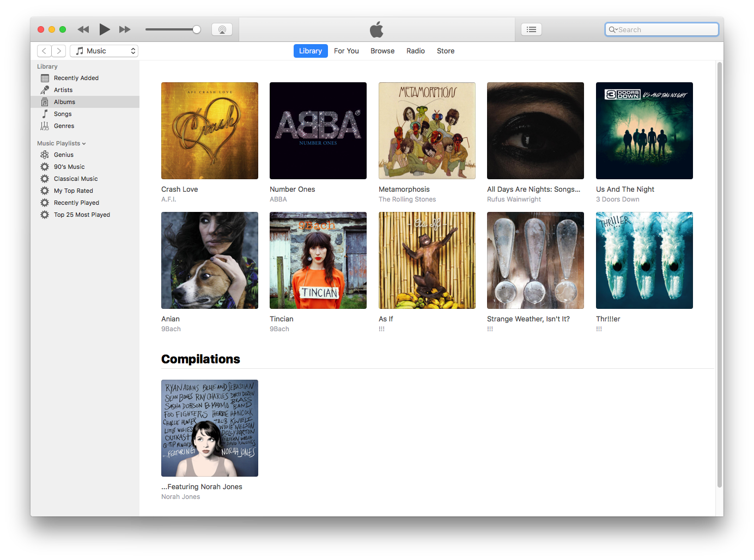Show Songs list in sidebar
The image size is (754, 560).
(x=63, y=114)
